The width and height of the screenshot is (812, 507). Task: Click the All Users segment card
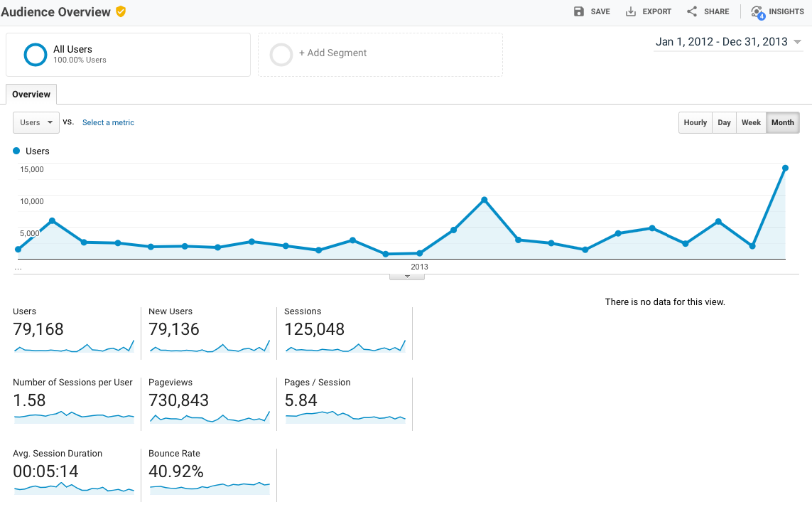pyautogui.click(x=128, y=55)
